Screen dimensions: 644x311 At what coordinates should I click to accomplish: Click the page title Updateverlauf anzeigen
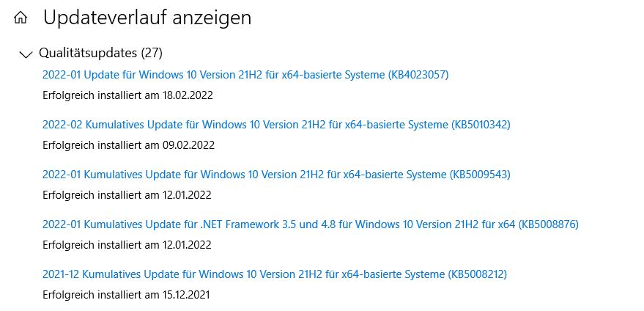click(147, 18)
